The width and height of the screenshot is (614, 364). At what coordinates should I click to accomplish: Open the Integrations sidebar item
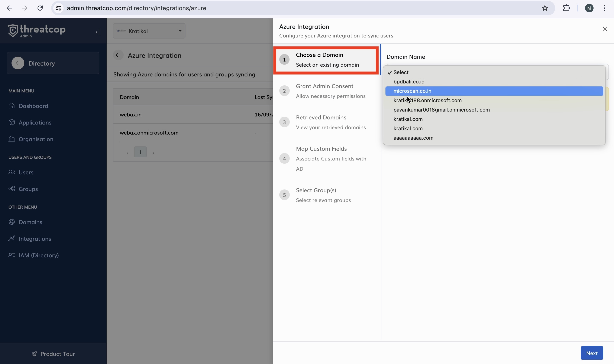tap(35, 239)
